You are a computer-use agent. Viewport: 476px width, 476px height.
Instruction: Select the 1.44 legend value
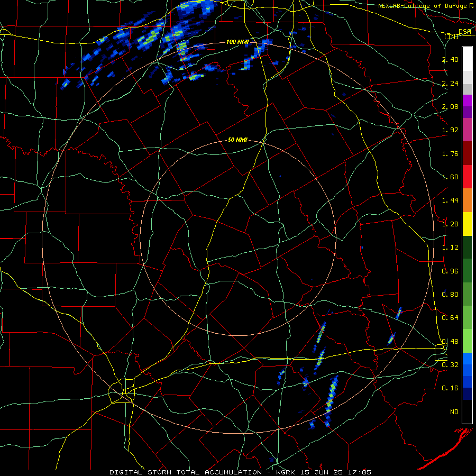450,200
